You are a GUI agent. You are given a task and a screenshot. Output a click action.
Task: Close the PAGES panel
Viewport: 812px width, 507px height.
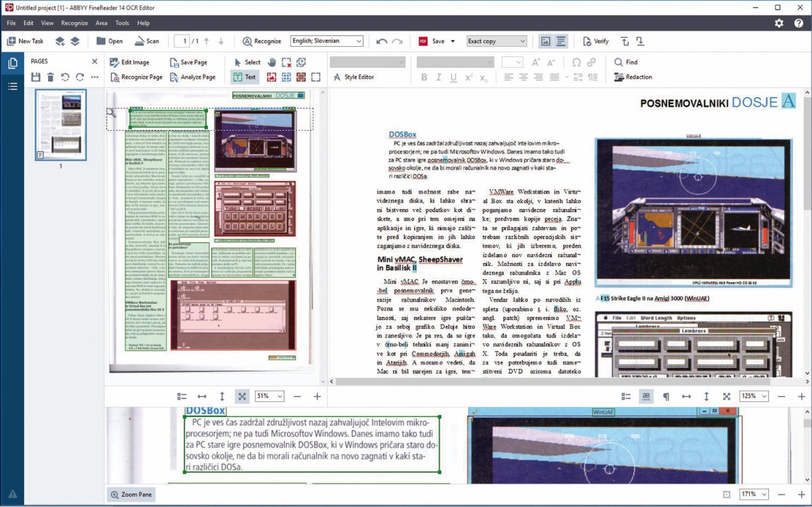95,62
